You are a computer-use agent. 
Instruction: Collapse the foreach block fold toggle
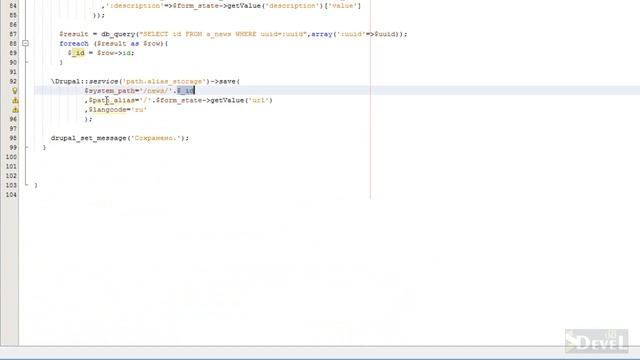(25, 43)
